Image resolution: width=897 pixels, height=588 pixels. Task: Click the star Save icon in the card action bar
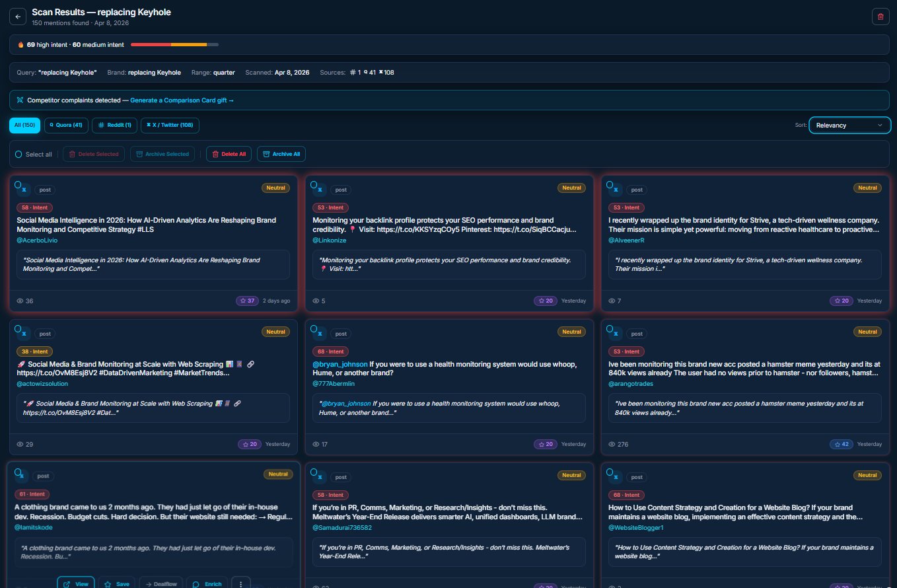click(108, 583)
